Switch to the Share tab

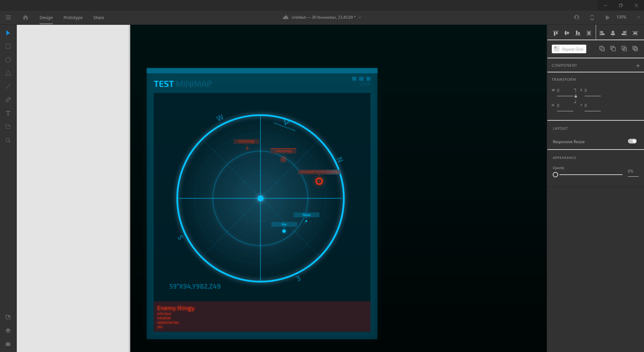(99, 17)
